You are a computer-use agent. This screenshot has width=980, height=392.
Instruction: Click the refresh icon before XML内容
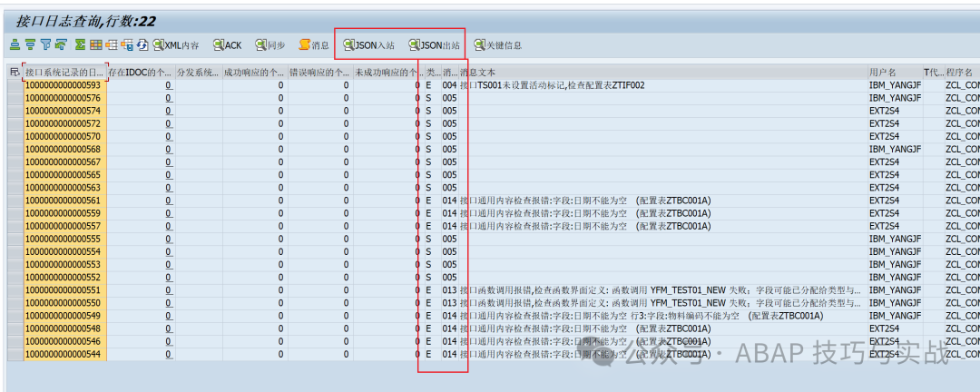click(x=142, y=45)
